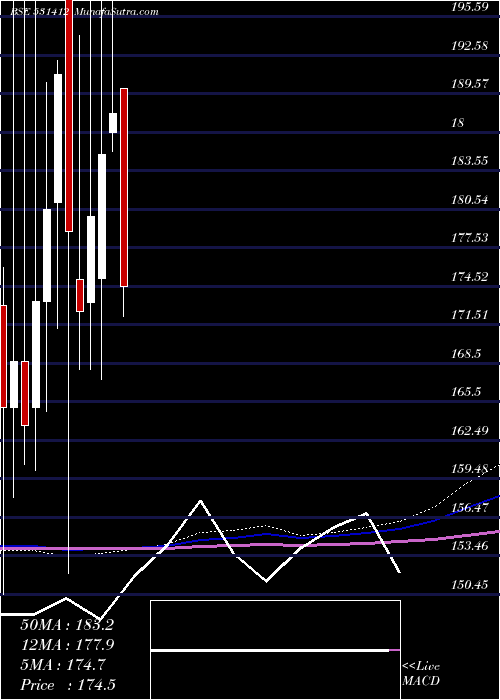Select the 165.5 price label
This screenshot has height=700, width=500.
pyautogui.click(x=466, y=392)
